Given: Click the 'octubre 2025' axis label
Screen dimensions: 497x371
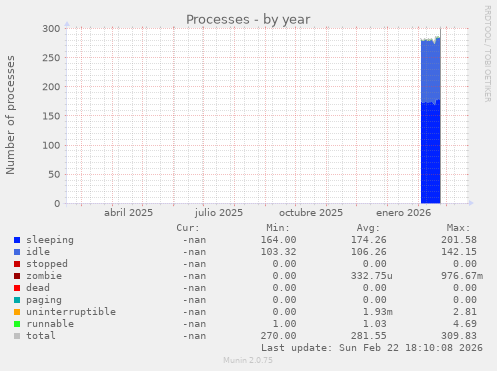Looking at the screenshot, I should coord(311,213).
